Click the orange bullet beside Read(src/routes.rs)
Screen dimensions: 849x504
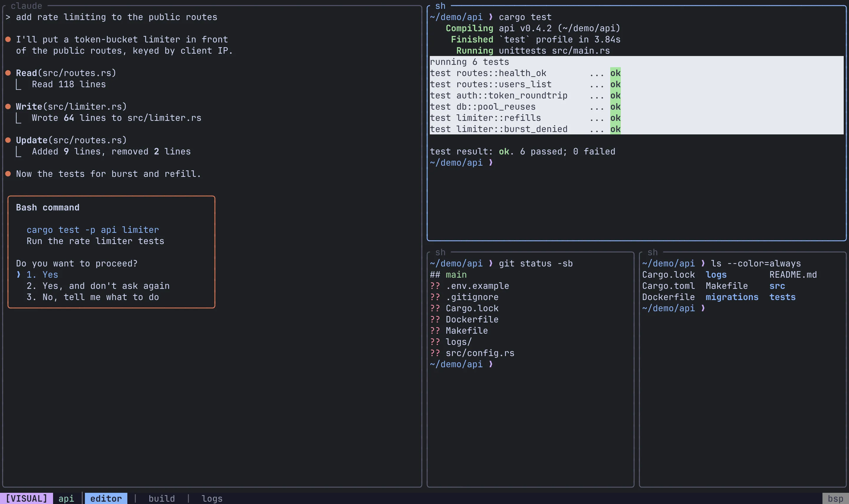(8, 73)
